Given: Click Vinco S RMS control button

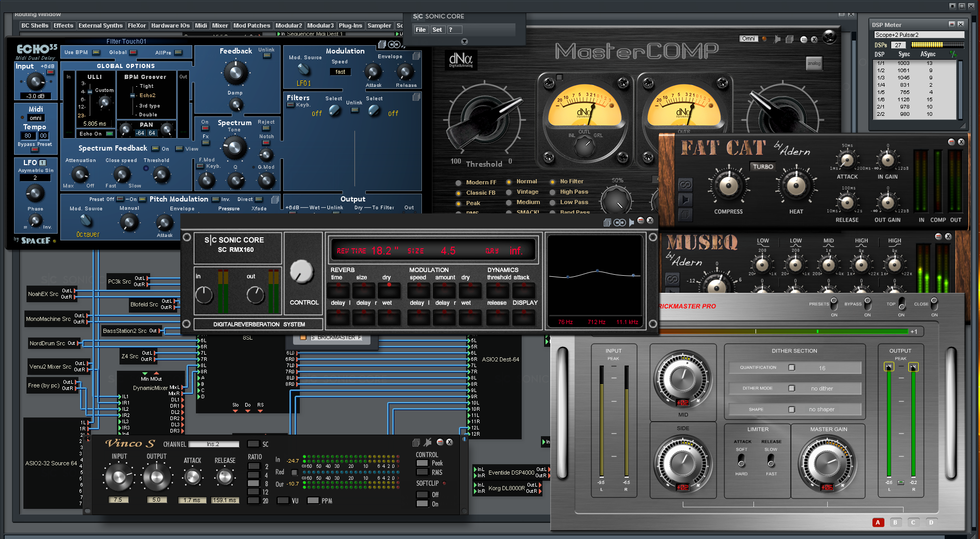Looking at the screenshot, I should 422,473.
